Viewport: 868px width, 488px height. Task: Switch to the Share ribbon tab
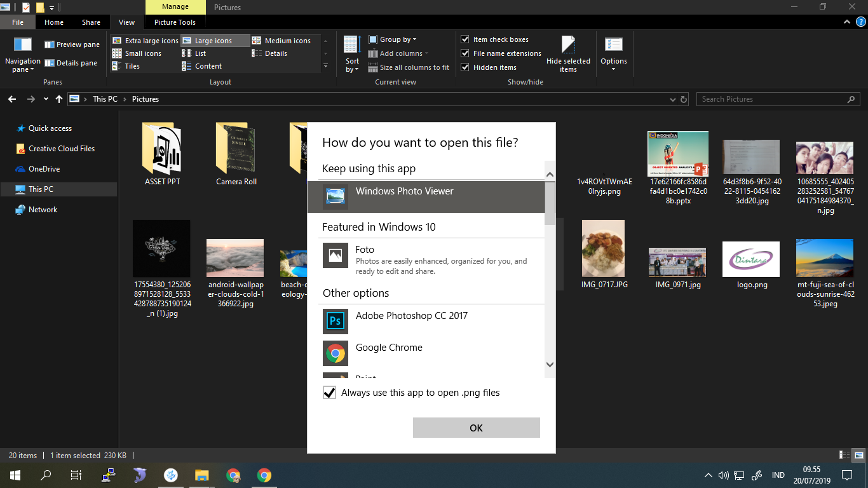91,22
